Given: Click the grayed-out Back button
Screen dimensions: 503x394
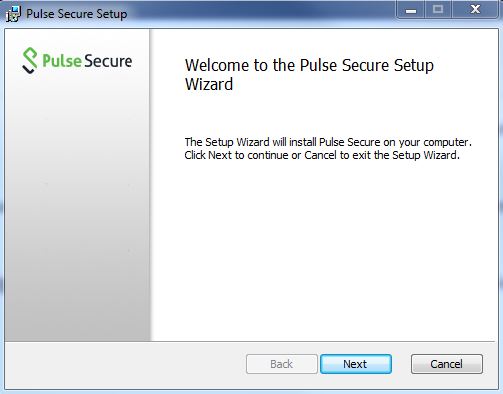Looking at the screenshot, I should pyautogui.click(x=282, y=364).
